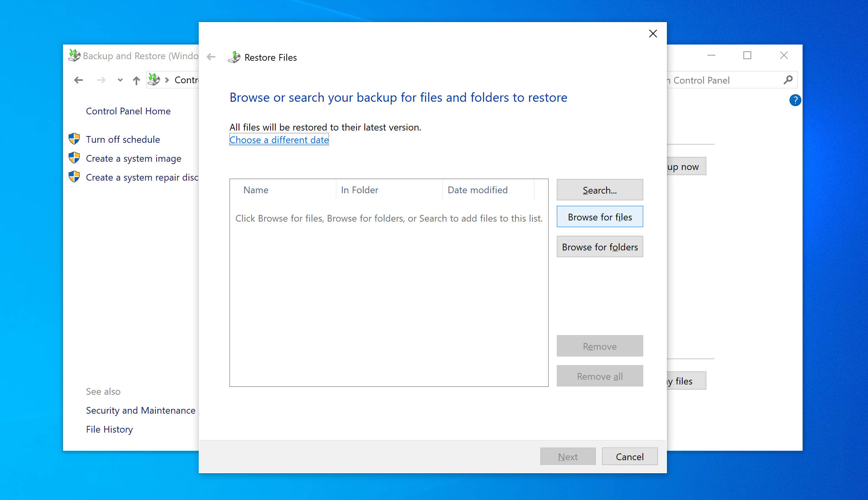Close the Backup and Restore window
868x500 pixels.
click(784, 56)
